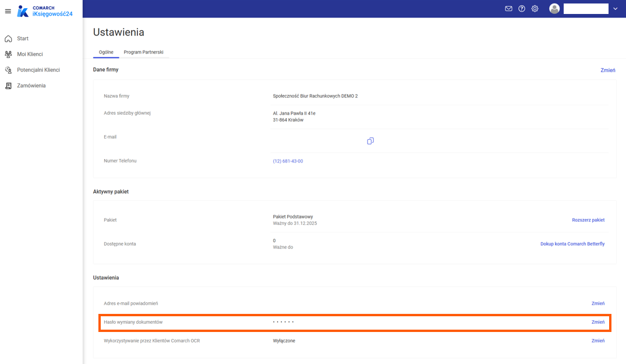Screen dimensions: 626x364
Task: Toggle the hamburger menu icon
Action: 8,11
